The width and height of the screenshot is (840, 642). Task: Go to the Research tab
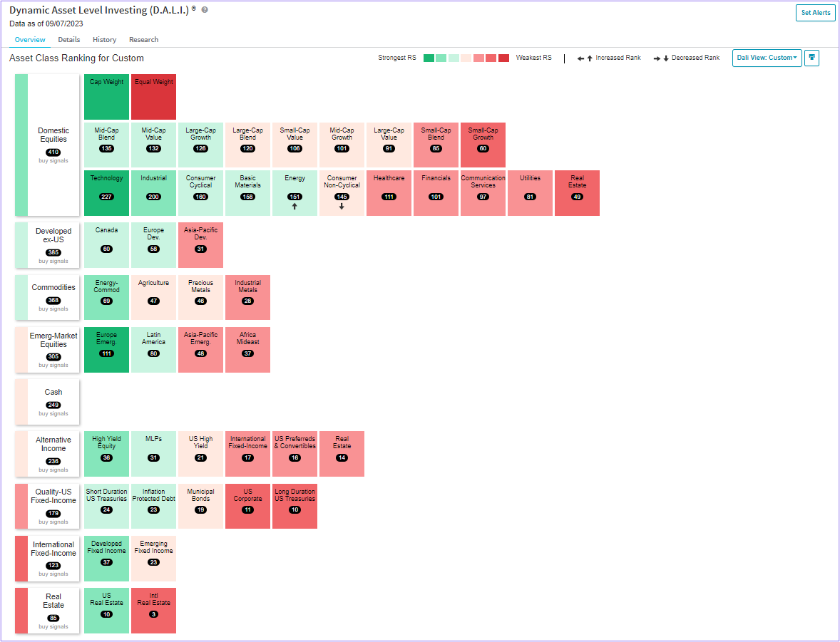[143, 40]
